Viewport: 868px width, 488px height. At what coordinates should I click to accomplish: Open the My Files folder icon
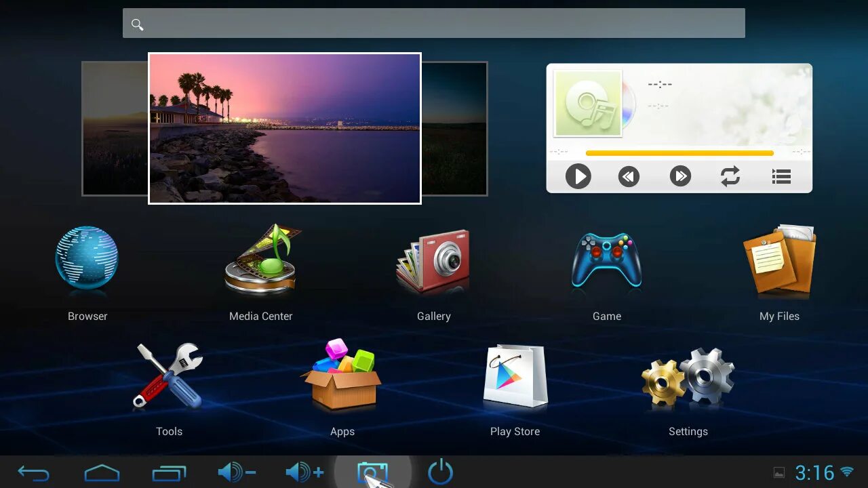(779, 260)
